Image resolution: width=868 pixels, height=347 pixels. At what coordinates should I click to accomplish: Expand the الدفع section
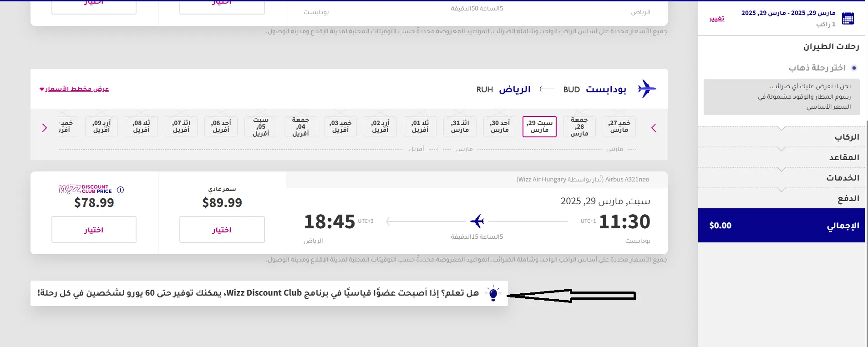pyautogui.click(x=781, y=198)
